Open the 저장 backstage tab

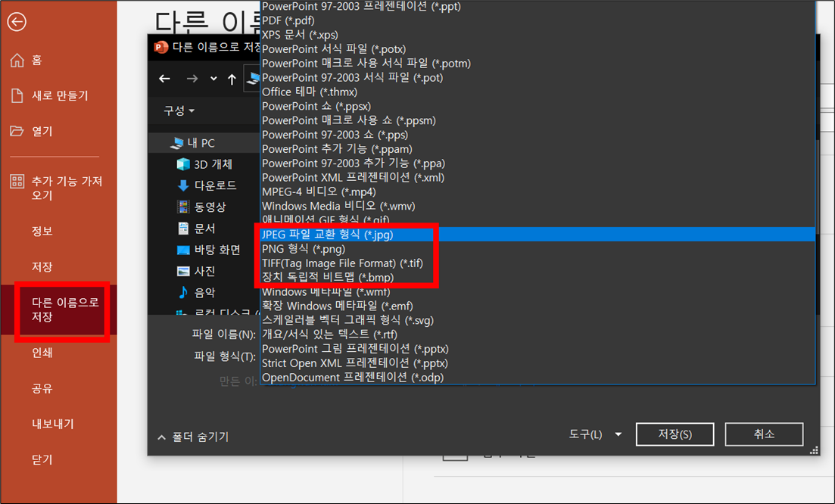[42, 266]
